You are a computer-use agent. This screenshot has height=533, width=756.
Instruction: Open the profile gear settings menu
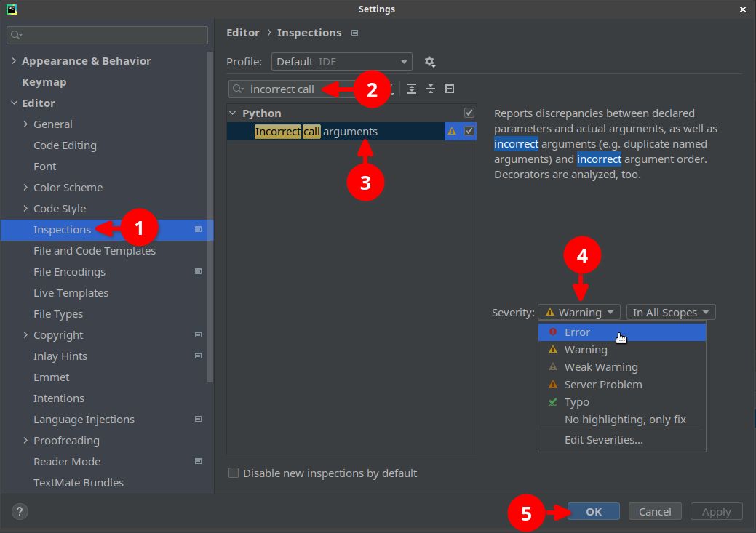[x=429, y=62]
